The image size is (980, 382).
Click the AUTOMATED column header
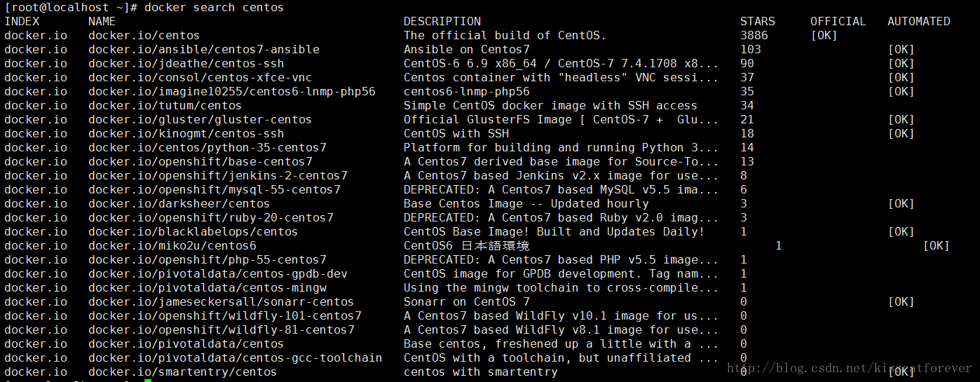tap(919, 21)
